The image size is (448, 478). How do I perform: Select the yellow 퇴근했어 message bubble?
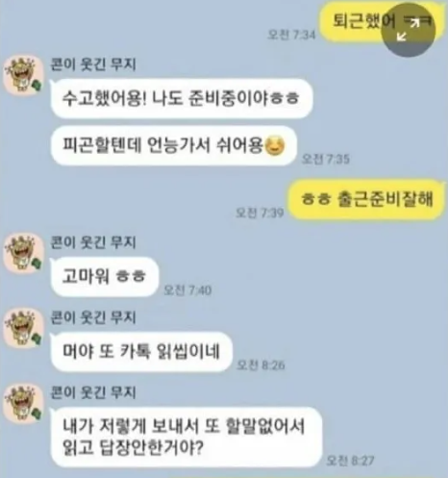(378, 22)
